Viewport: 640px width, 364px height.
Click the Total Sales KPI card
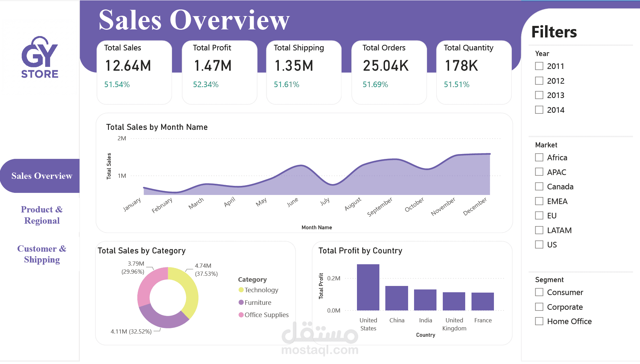134,72
